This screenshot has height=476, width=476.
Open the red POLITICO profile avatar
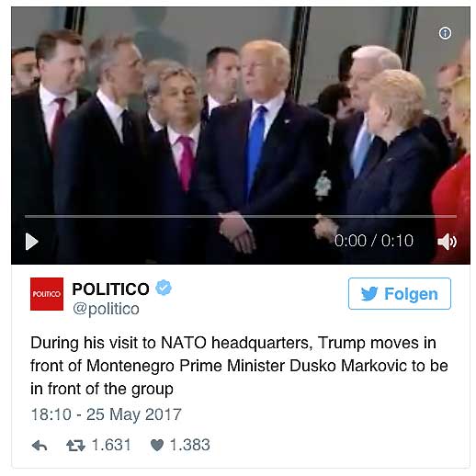pos(47,294)
